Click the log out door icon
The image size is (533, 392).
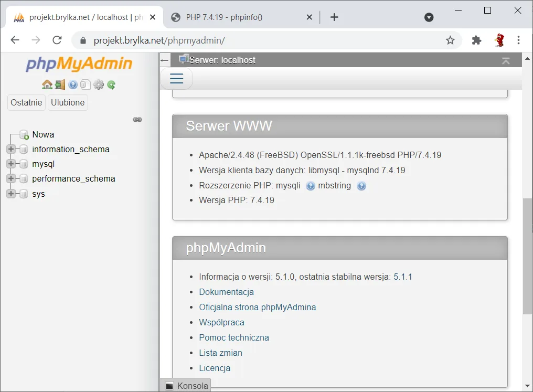[60, 84]
